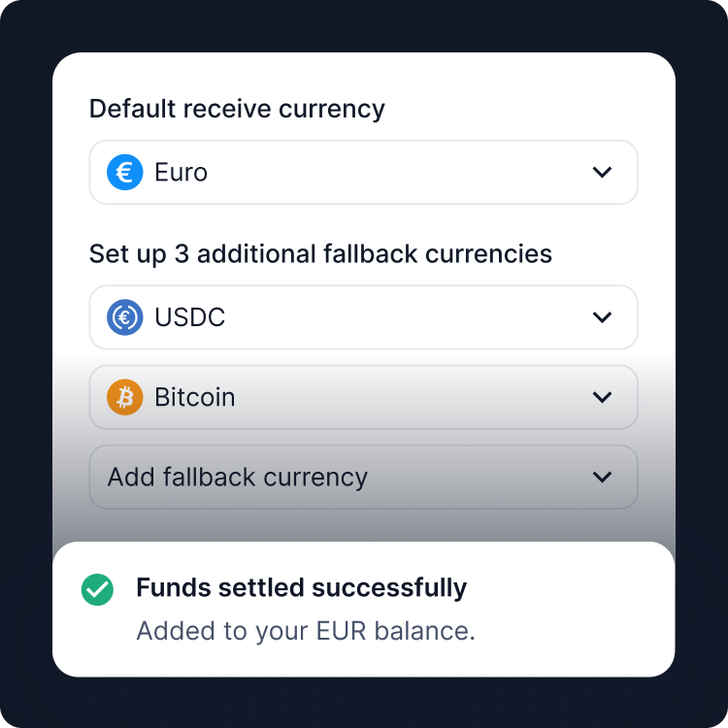
Task: Open the default receive currency dropdown
Action: click(x=363, y=173)
